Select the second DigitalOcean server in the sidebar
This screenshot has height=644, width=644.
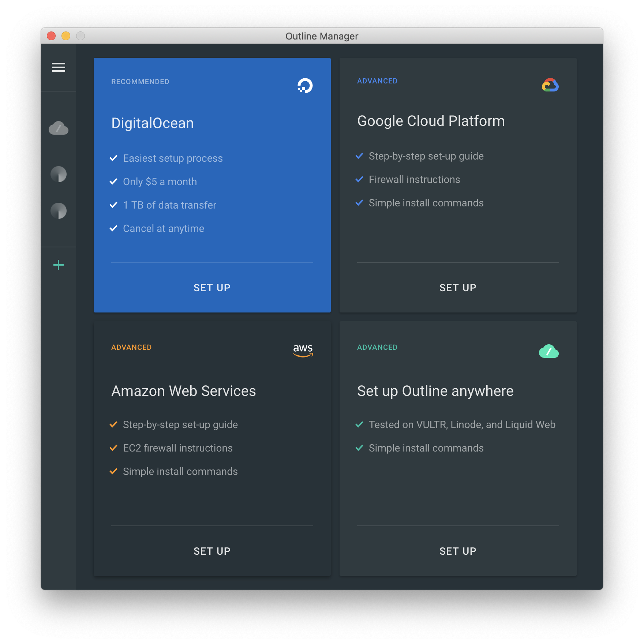[59, 211]
